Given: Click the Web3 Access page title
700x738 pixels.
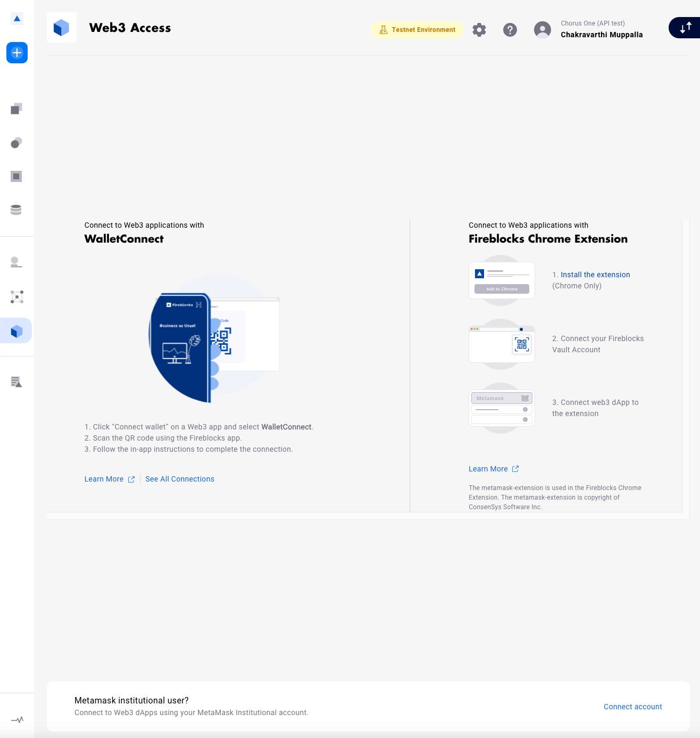Looking at the screenshot, I should pyautogui.click(x=130, y=28).
